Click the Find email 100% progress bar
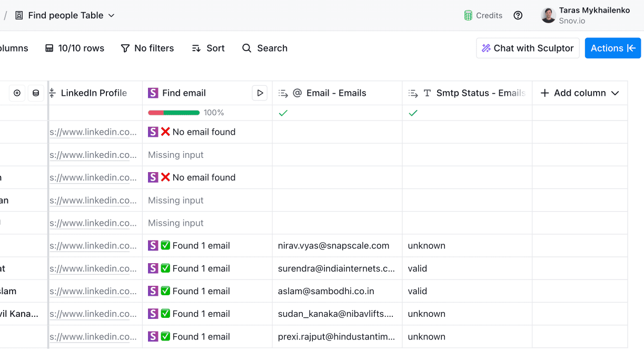 174,113
